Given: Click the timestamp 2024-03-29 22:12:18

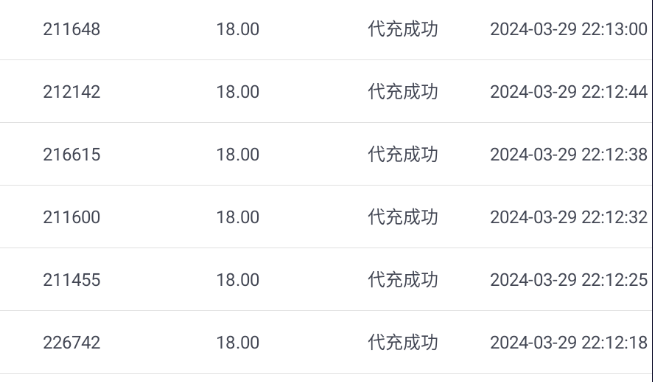Looking at the screenshot, I should pyautogui.click(x=569, y=342).
